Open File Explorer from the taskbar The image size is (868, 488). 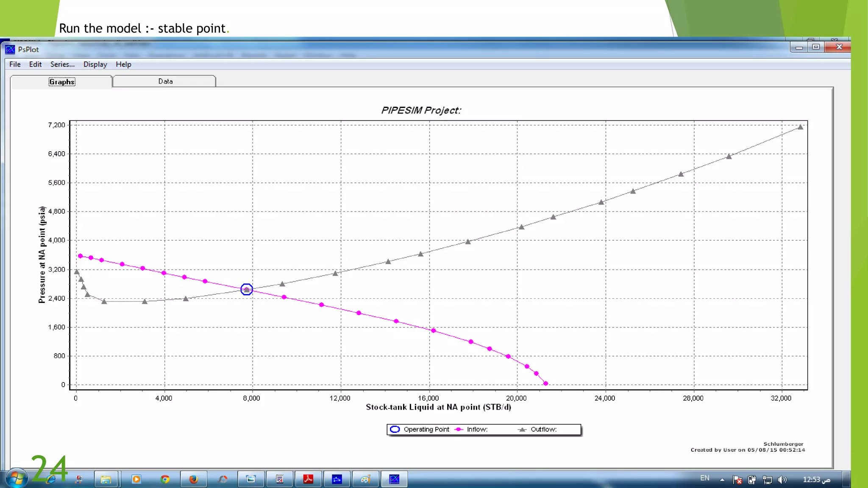(x=106, y=479)
